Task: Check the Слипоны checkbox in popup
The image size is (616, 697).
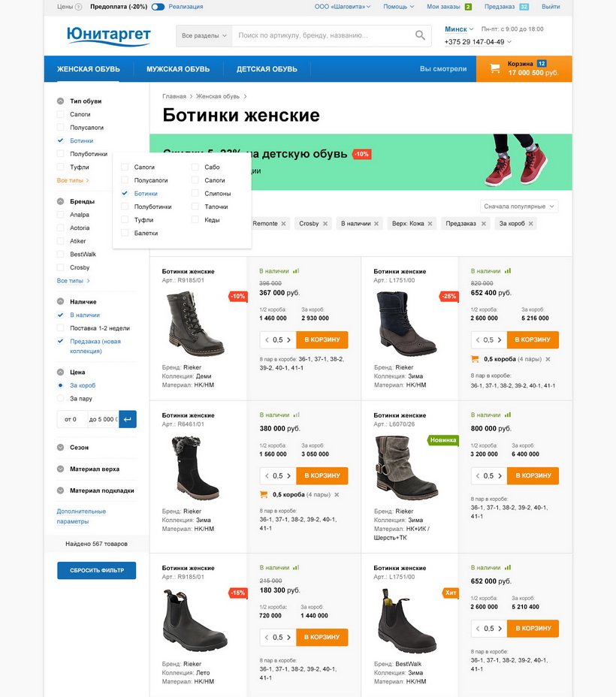Action: coord(195,193)
